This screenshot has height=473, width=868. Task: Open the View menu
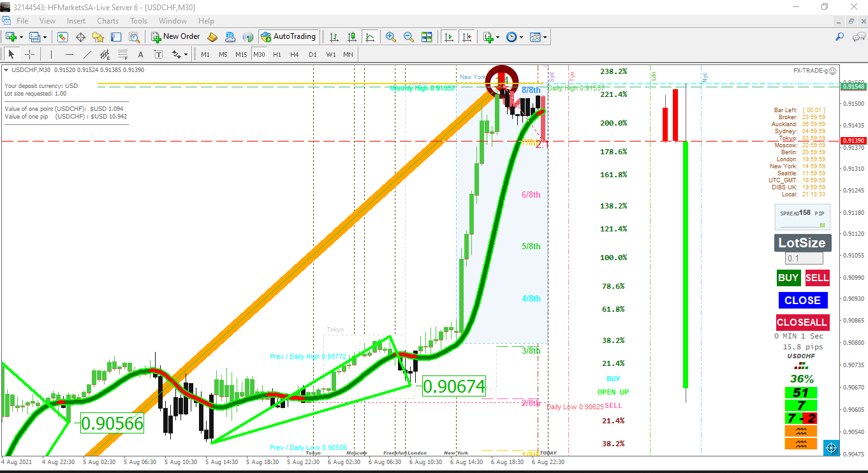click(x=47, y=21)
